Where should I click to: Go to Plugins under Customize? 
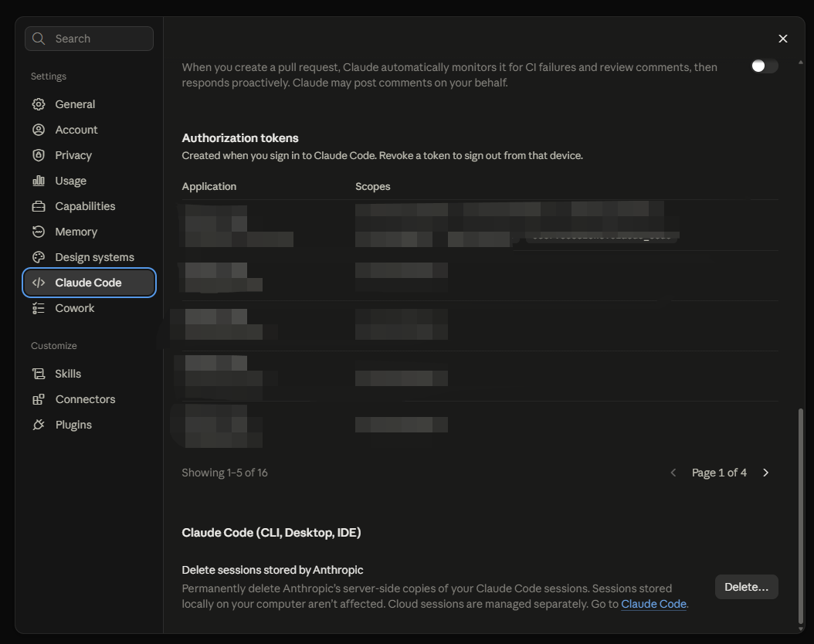tap(90, 425)
